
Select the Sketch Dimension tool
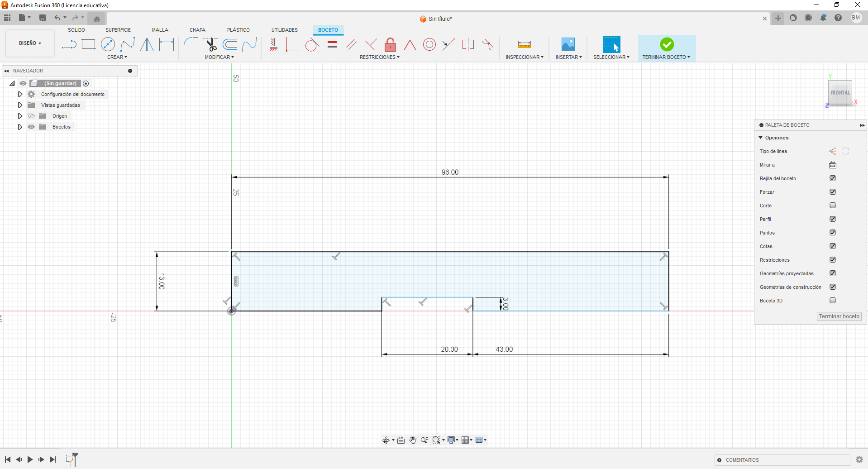pos(167,44)
